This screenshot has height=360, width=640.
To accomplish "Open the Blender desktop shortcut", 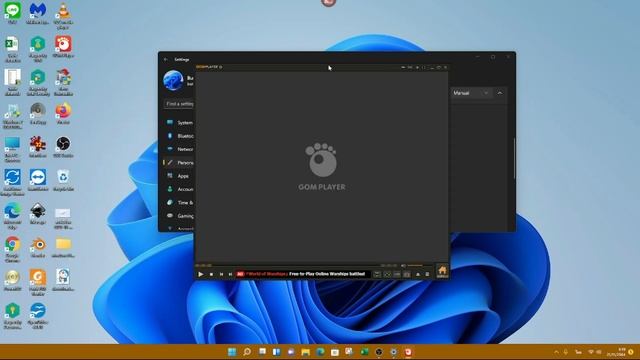I will 38,247.
